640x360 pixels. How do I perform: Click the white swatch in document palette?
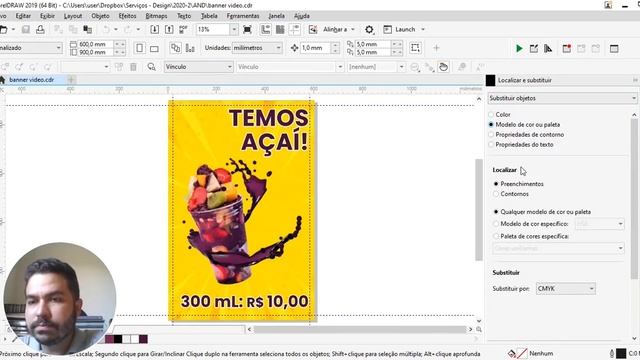point(135,339)
